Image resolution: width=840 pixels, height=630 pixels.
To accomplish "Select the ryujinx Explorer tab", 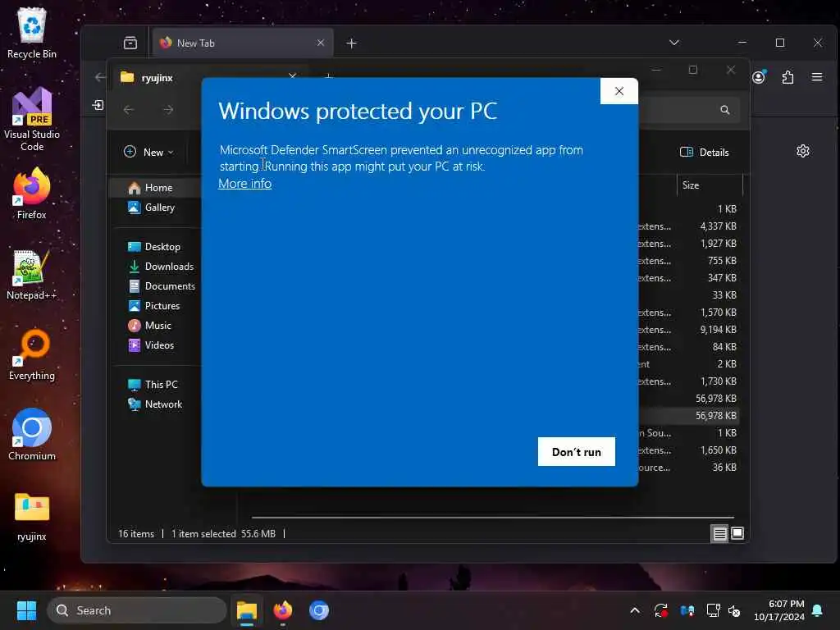I will pos(155,78).
